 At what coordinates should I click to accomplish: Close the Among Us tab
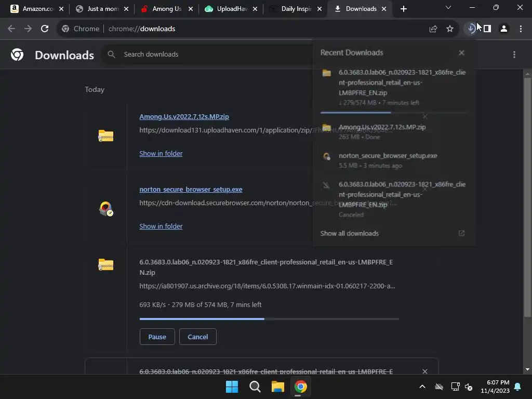[x=190, y=9]
